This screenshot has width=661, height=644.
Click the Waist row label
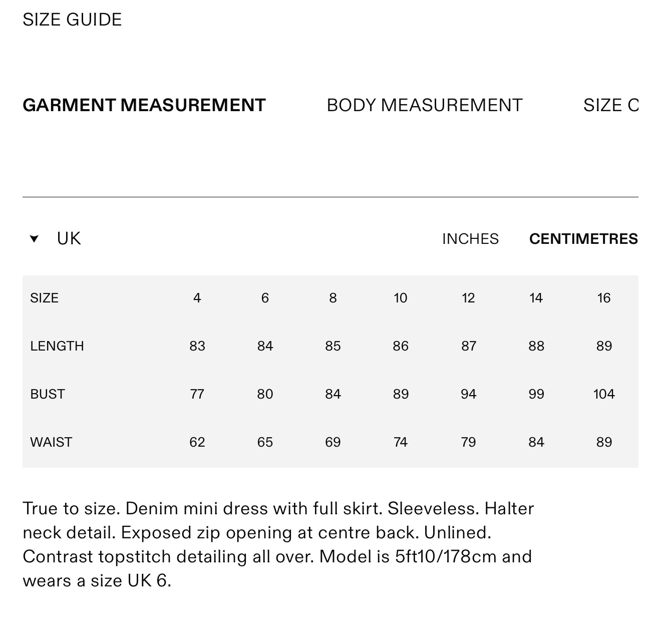pyautogui.click(x=51, y=442)
